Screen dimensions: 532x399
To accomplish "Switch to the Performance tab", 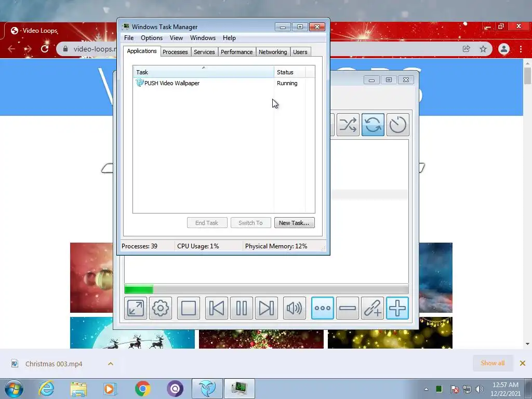I will tap(237, 52).
